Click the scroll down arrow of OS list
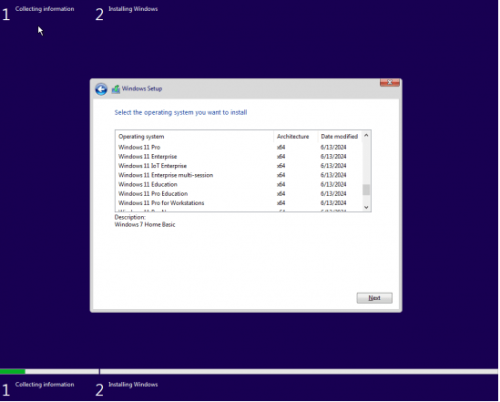This screenshot has width=500, height=402. click(366, 207)
